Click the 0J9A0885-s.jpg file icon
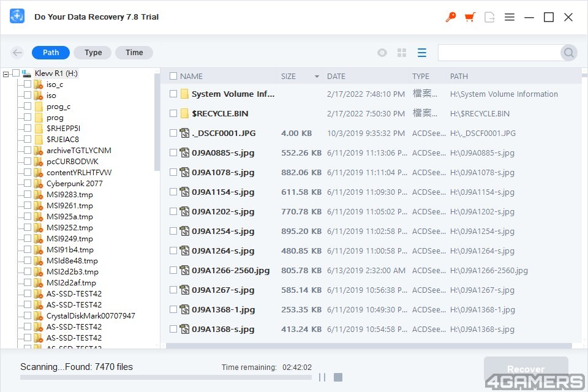 [184, 153]
